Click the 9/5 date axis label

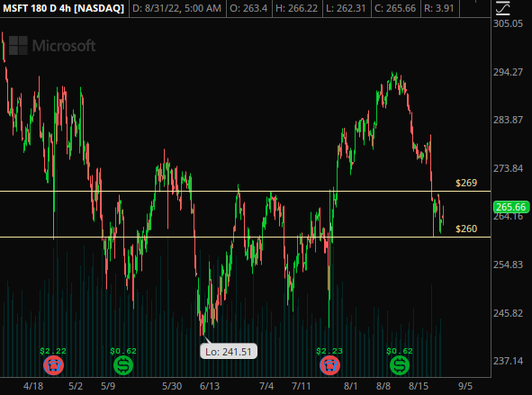pos(465,386)
